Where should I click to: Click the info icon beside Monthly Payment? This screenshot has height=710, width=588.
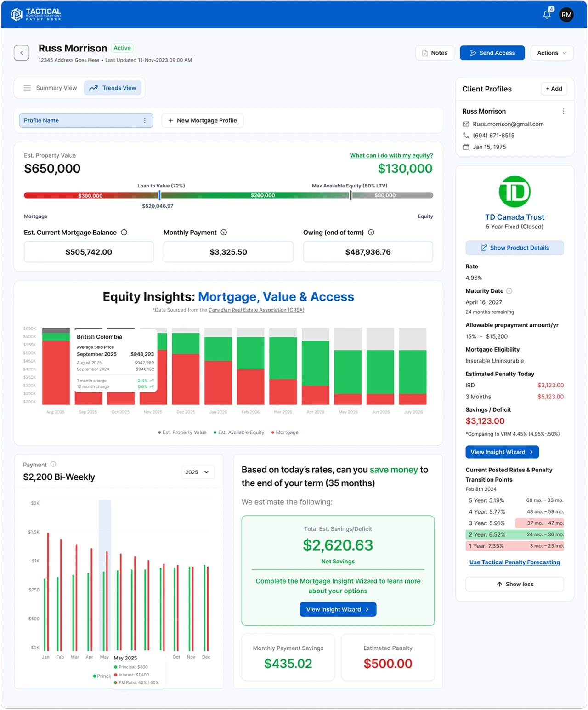tap(224, 233)
